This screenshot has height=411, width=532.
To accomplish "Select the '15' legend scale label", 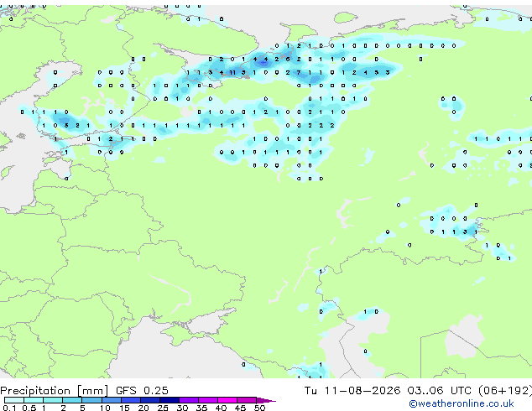I will click(124, 408).
